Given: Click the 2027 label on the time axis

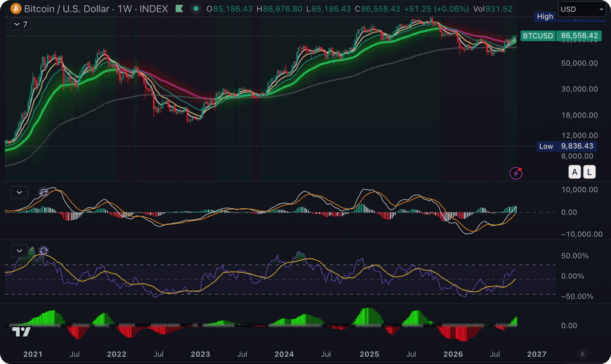Looking at the screenshot, I should click(536, 354).
